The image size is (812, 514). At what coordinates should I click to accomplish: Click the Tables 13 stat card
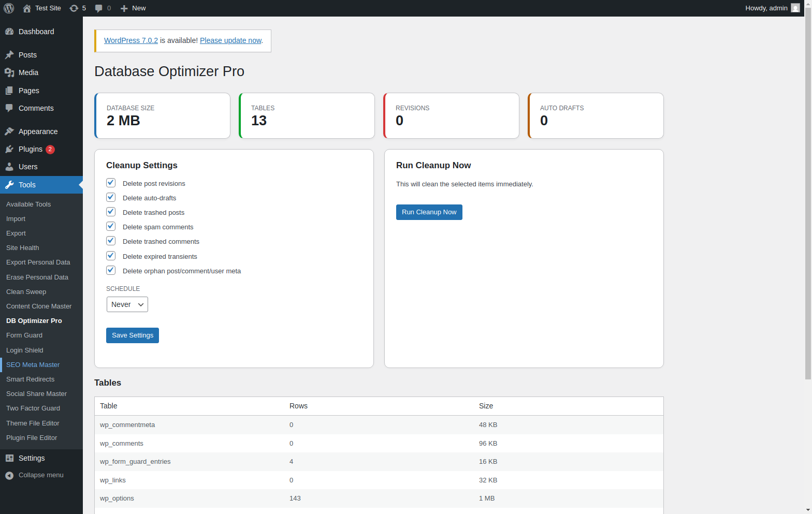(x=307, y=116)
